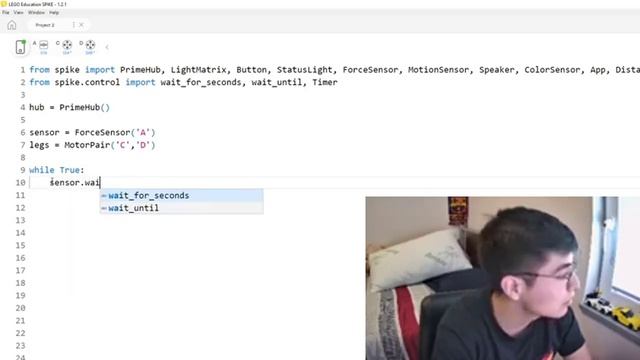Screen dimensions: 640x360
Task: Click 'ColorSensor' in the import line
Action: click(x=552, y=70)
